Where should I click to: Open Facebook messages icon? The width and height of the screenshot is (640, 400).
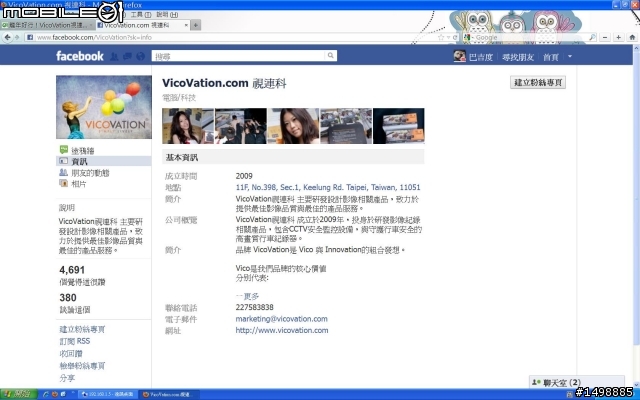[127, 56]
